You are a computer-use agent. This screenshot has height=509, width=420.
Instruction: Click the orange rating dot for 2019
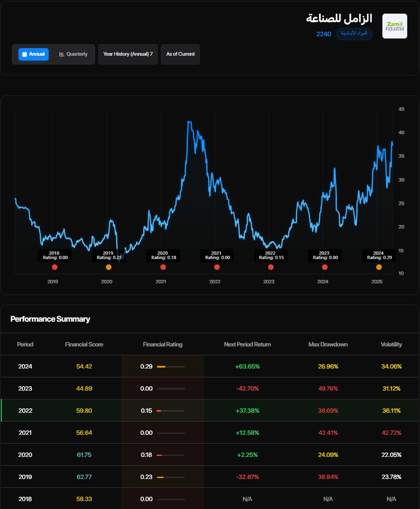coord(108,267)
